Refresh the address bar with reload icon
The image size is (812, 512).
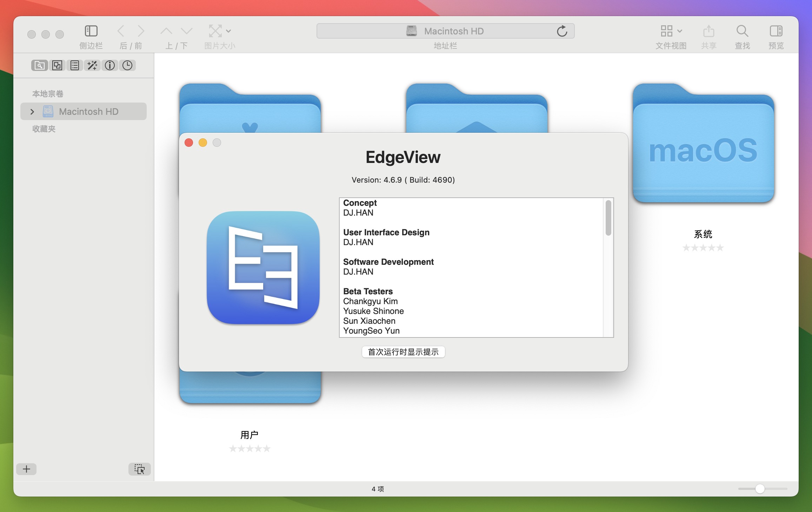[x=563, y=31]
